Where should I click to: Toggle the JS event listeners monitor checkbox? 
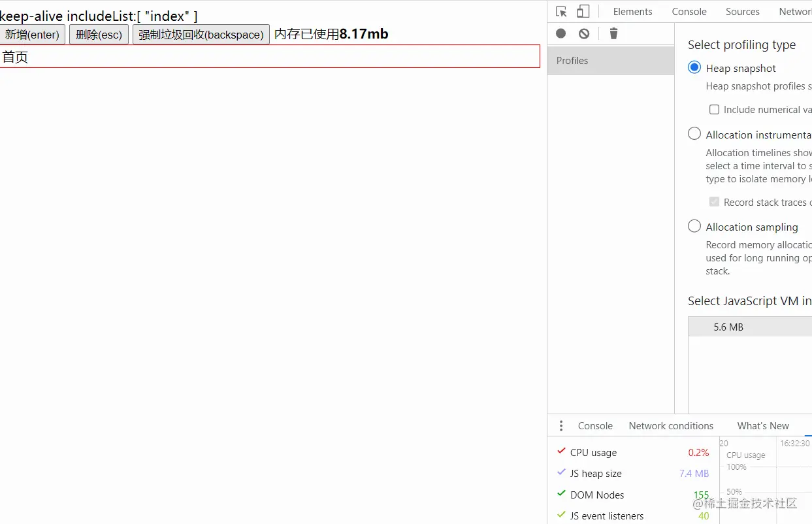click(561, 515)
